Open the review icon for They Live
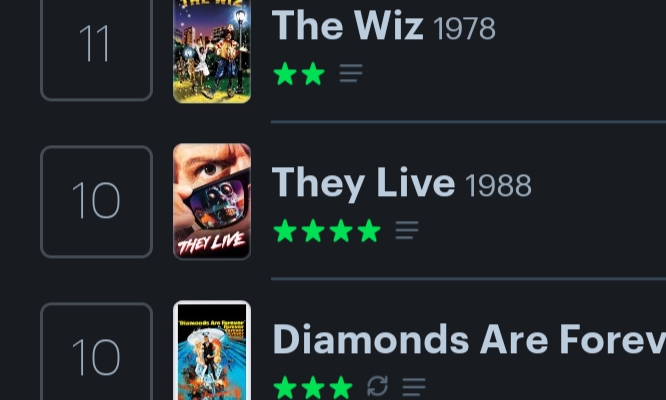The width and height of the screenshot is (666, 400). [407, 230]
